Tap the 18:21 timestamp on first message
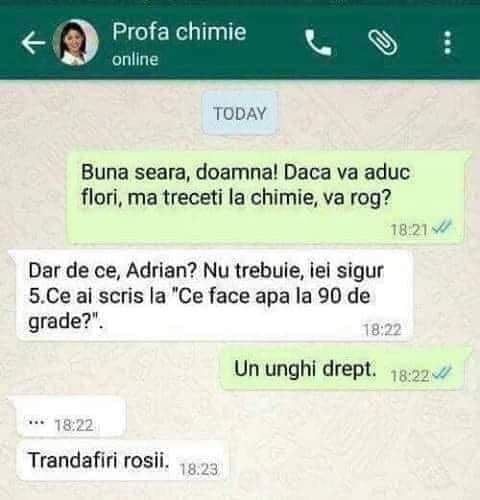The width and height of the screenshot is (480, 500). pos(409,230)
